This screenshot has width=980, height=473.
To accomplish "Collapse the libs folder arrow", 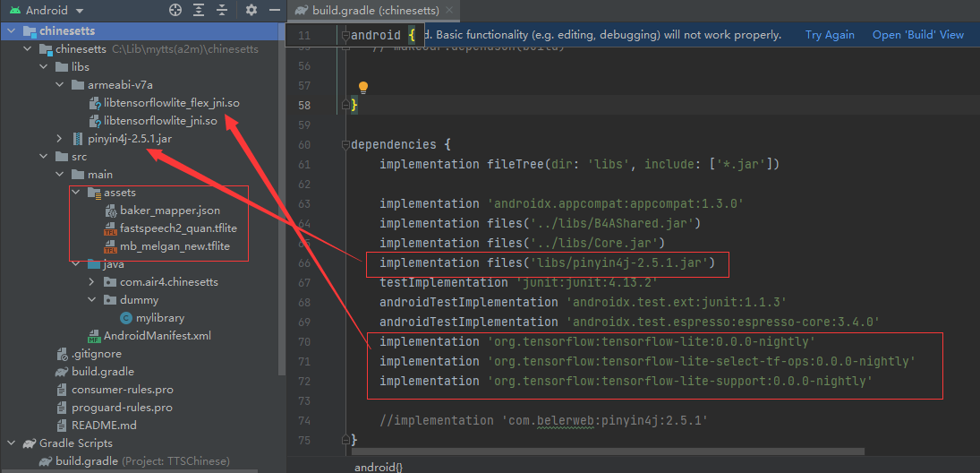I will (x=44, y=66).
